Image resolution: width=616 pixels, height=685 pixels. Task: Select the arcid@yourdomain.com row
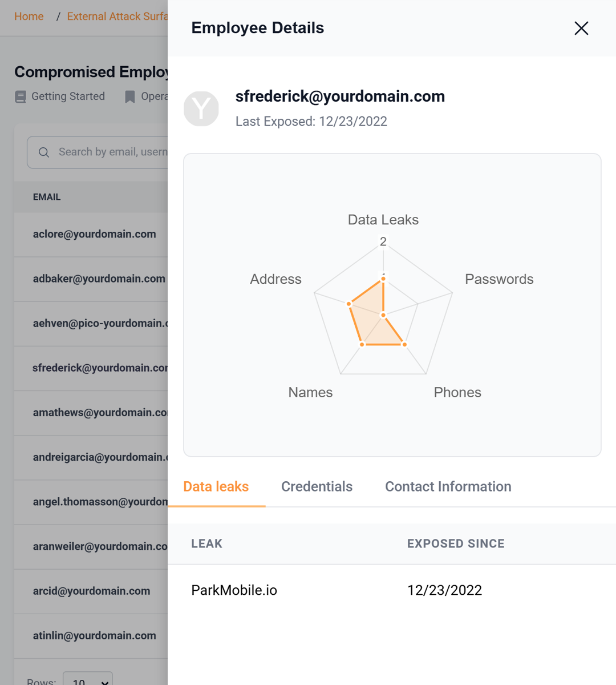click(x=91, y=591)
